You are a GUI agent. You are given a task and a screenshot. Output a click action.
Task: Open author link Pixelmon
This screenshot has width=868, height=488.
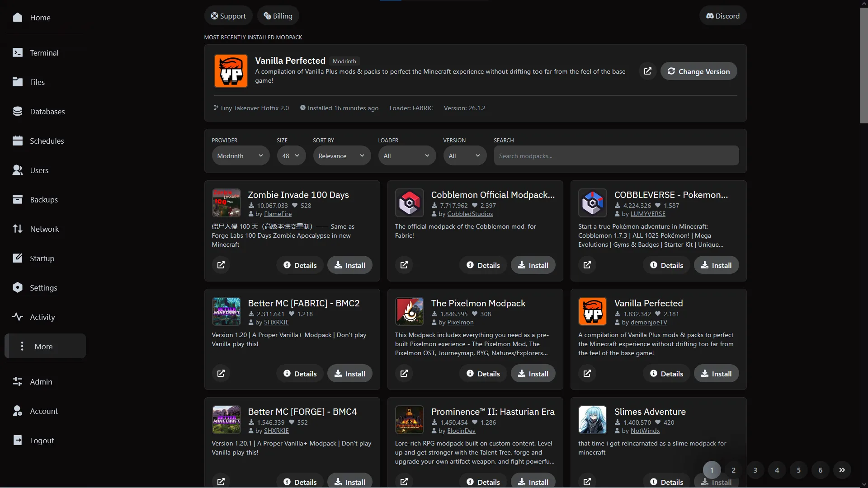(460, 322)
